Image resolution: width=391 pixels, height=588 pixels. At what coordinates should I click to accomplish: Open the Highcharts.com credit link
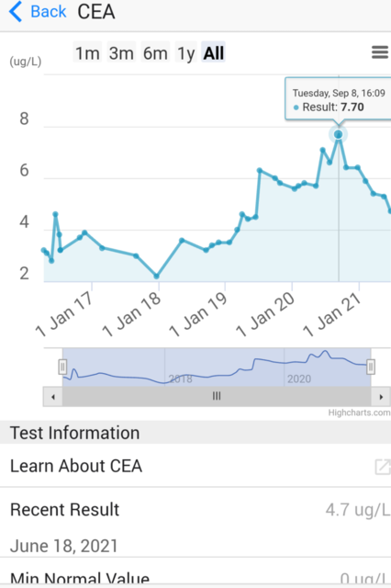(359, 413)
